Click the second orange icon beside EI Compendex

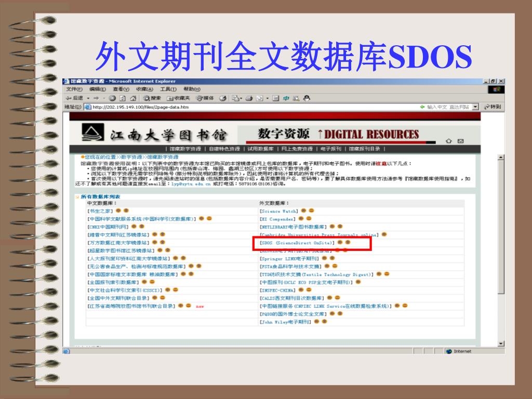tap(309, 219)
